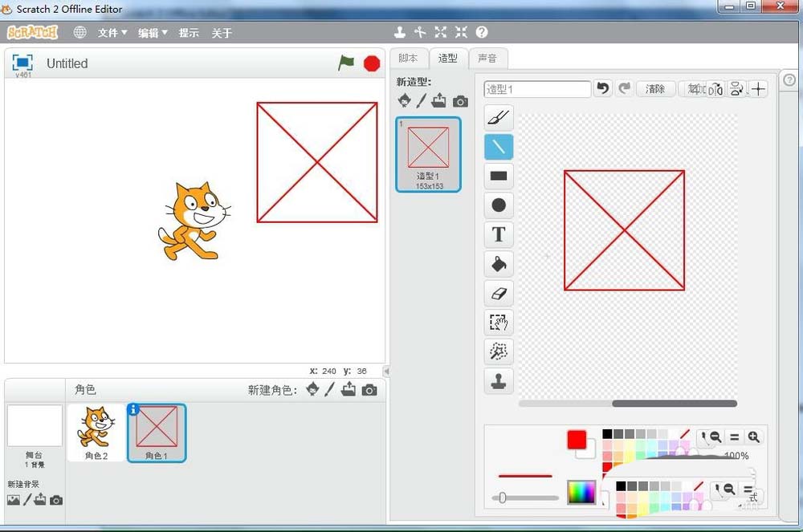Select the Text tool
This screenshot has height=532, width=803.
[499, 234]
